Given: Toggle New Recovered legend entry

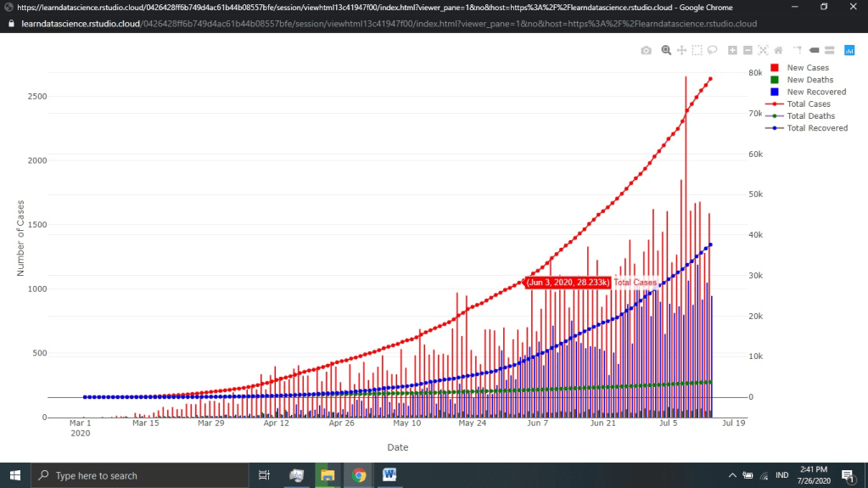Looking at the screenshot, I should [816, 92].
